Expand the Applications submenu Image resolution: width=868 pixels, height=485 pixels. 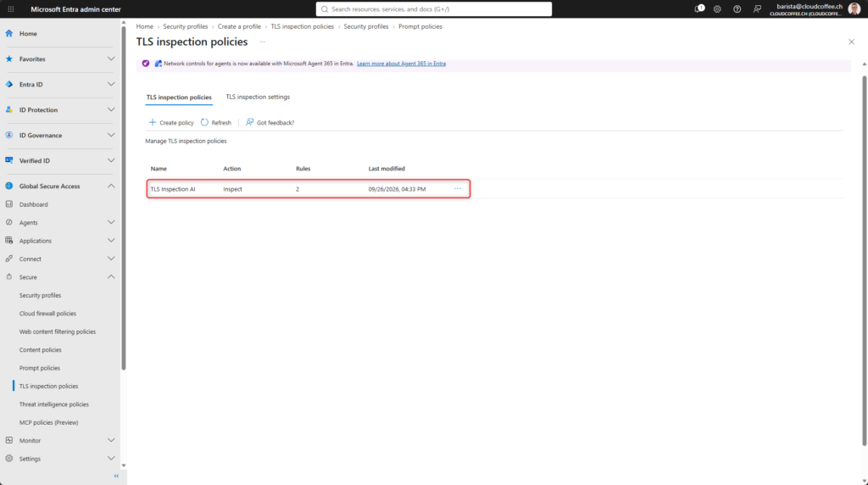click(111, 241)
